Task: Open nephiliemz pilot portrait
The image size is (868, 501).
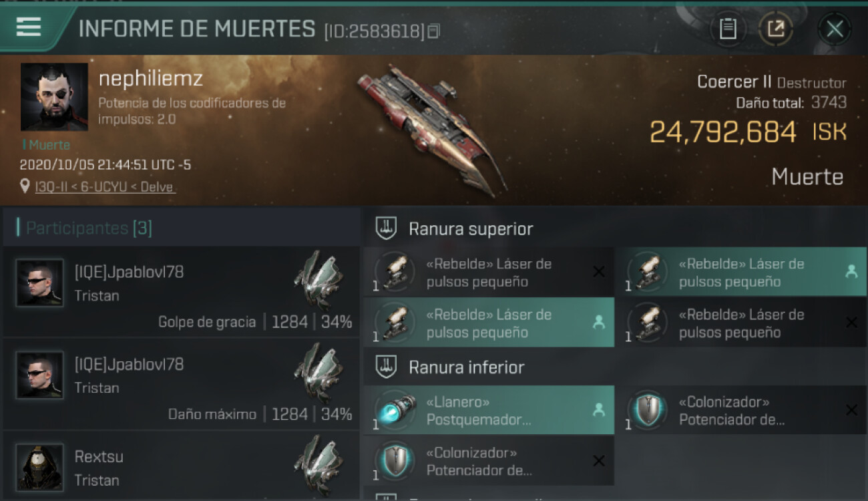Action: tap(54, 97)
